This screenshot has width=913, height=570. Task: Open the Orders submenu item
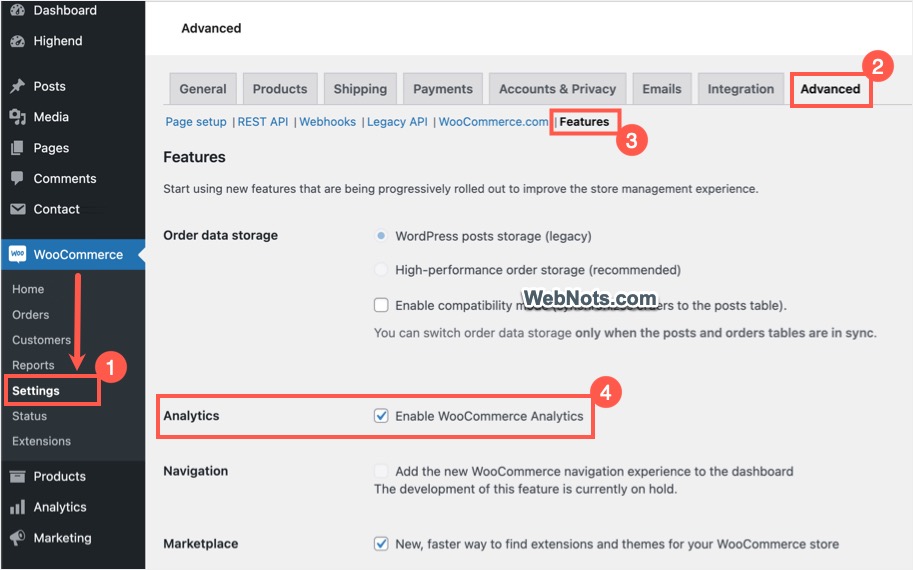(30, 314)
